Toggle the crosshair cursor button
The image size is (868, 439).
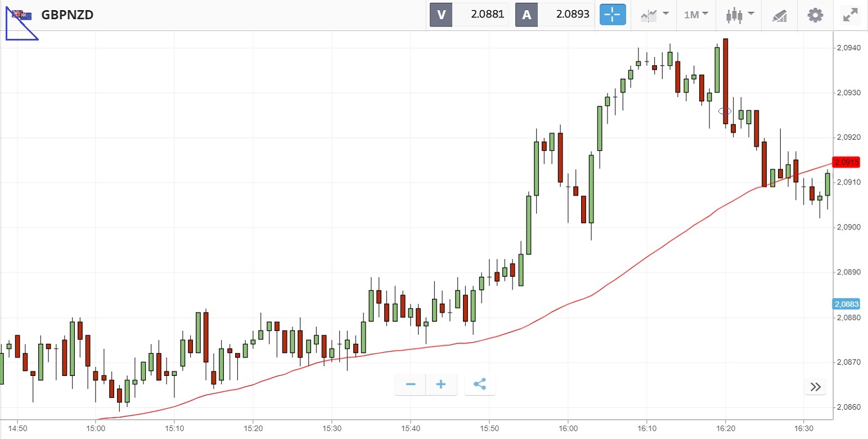[x=613, y=15]
